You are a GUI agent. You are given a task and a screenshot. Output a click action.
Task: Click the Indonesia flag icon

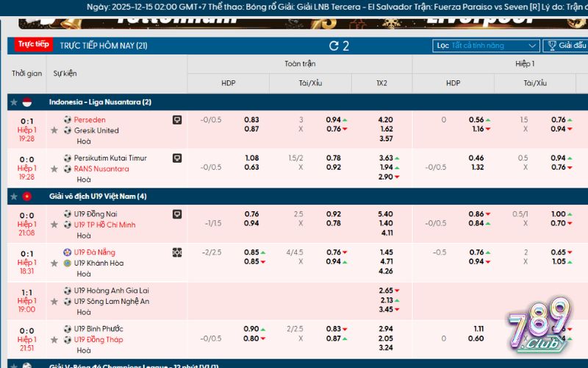27,102
